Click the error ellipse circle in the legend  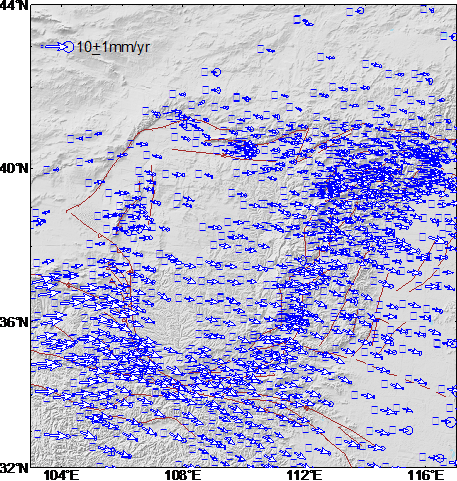point(68,47)
